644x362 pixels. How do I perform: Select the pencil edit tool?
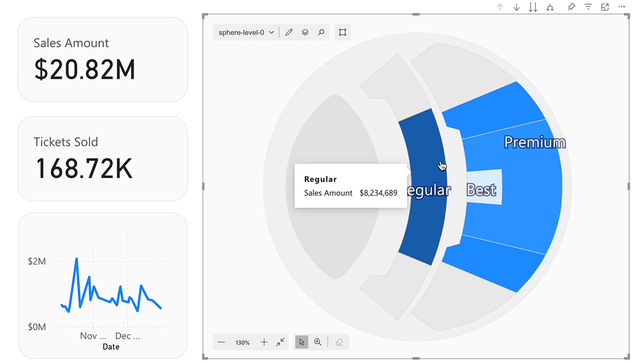pos(289,32)
